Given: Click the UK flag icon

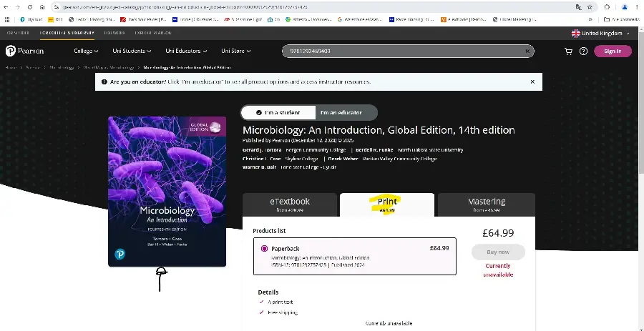Looking at the screenshot, I should (x=576, y=33).
